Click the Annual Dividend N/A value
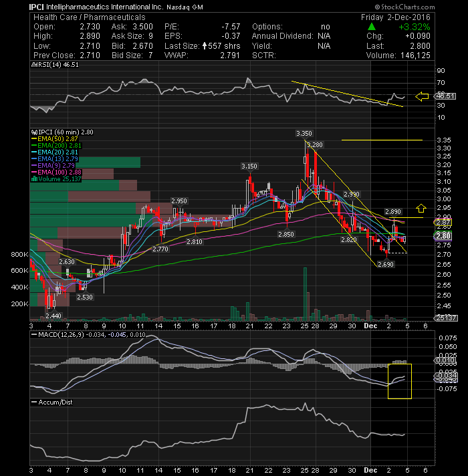This screenshot has height=476, width=468. 324,36
